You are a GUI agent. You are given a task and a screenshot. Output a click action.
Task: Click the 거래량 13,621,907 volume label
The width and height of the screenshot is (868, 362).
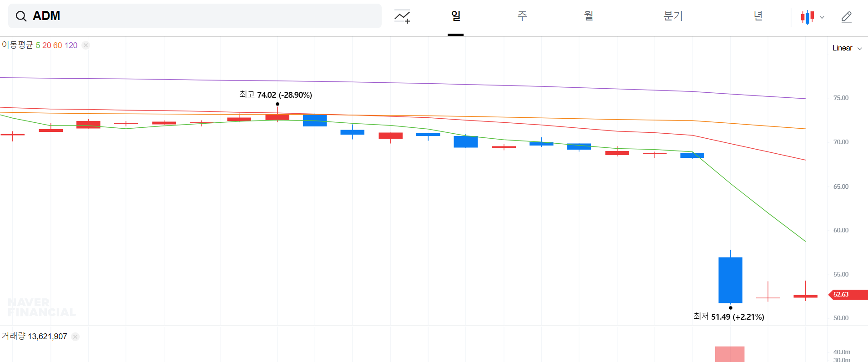34,336
